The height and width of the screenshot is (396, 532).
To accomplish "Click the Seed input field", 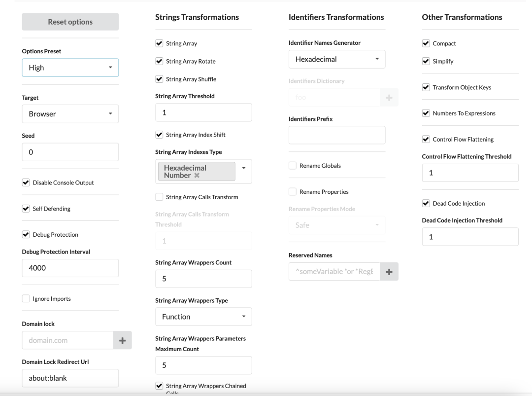I will pos(70,152).
